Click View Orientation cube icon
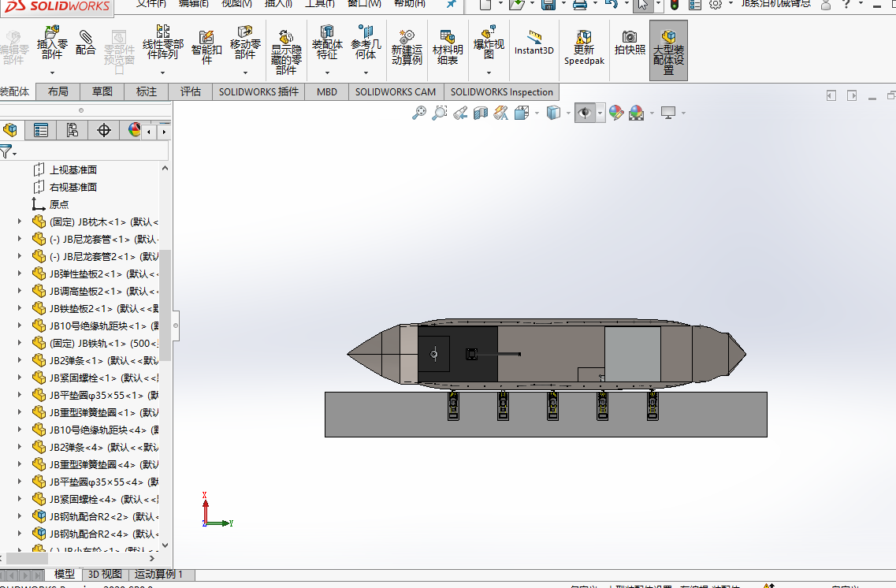896x588 pixels. coord(522,113)
